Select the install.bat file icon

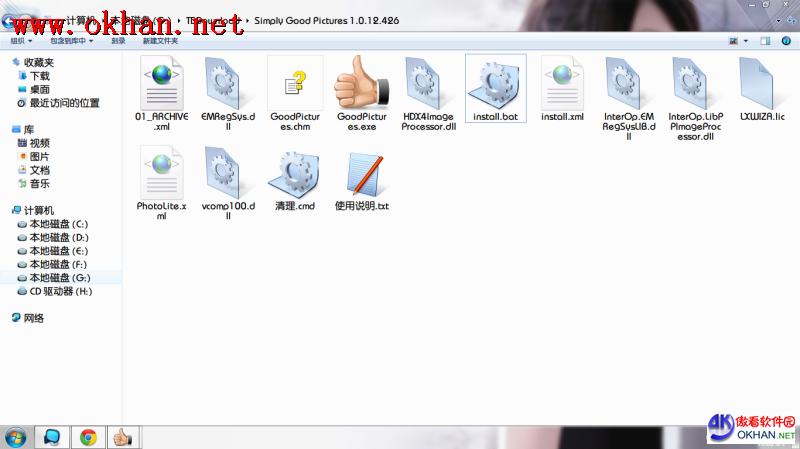[x=495, y=83]
